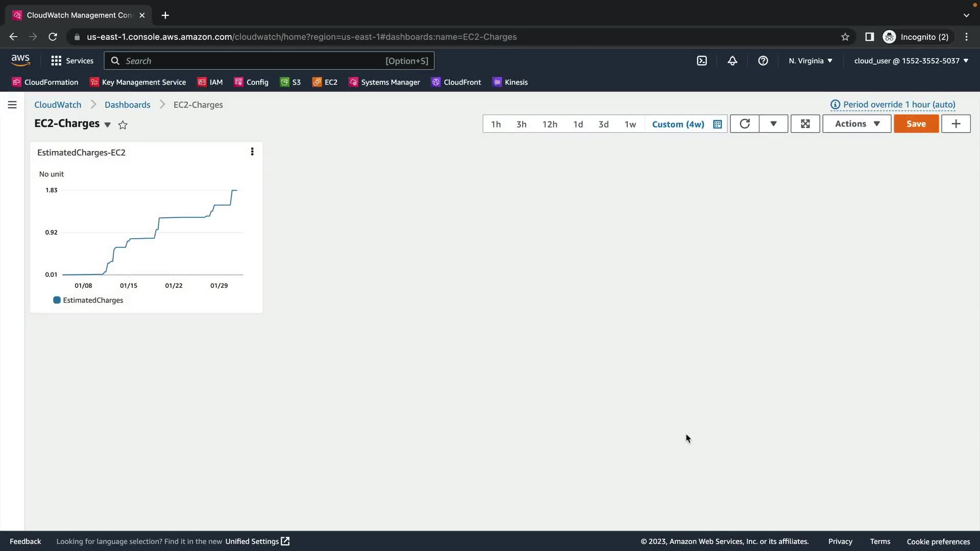Click the help question mark icon

[763, 61]
